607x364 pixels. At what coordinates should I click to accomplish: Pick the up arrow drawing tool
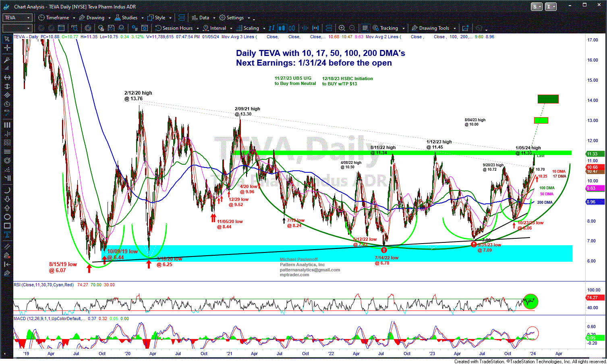tap(7, 208)
